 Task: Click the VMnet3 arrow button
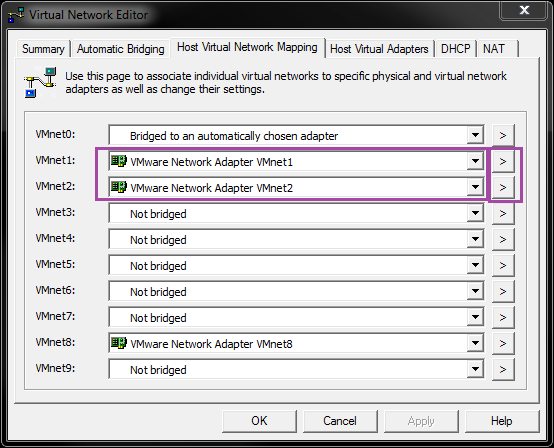pyautogui.click(x=503, y=213)
